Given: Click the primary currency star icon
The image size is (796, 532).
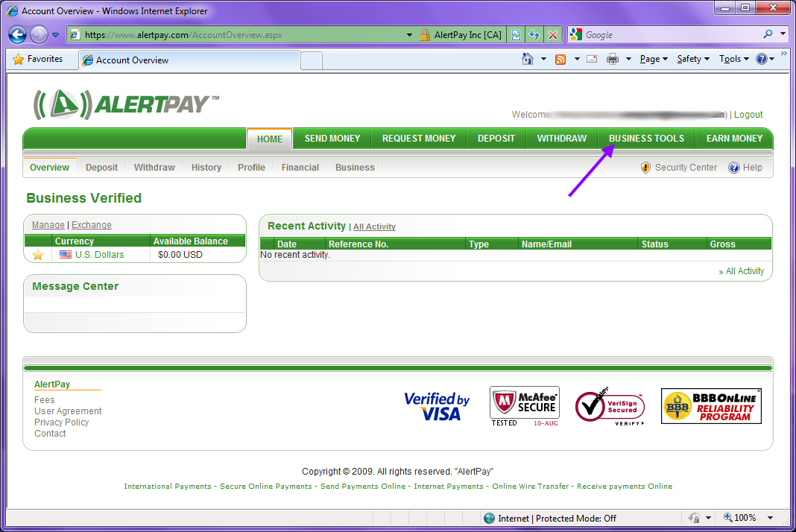Looking at the screenshot, I should (x=38, y=255).
